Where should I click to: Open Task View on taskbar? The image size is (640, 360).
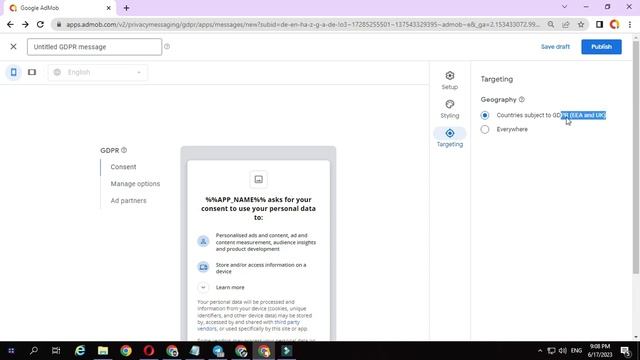point(56,351)
